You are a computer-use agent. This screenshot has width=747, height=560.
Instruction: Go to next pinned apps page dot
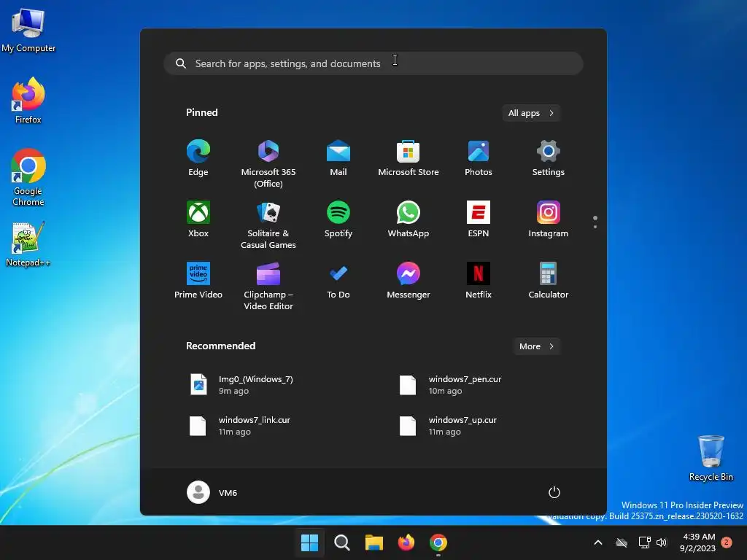(595, 227)
